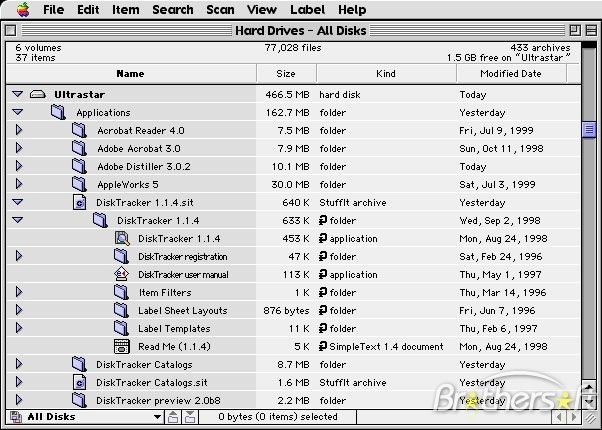
Task: Click the horizontal scroll right arrow
Action: point(574,417)
